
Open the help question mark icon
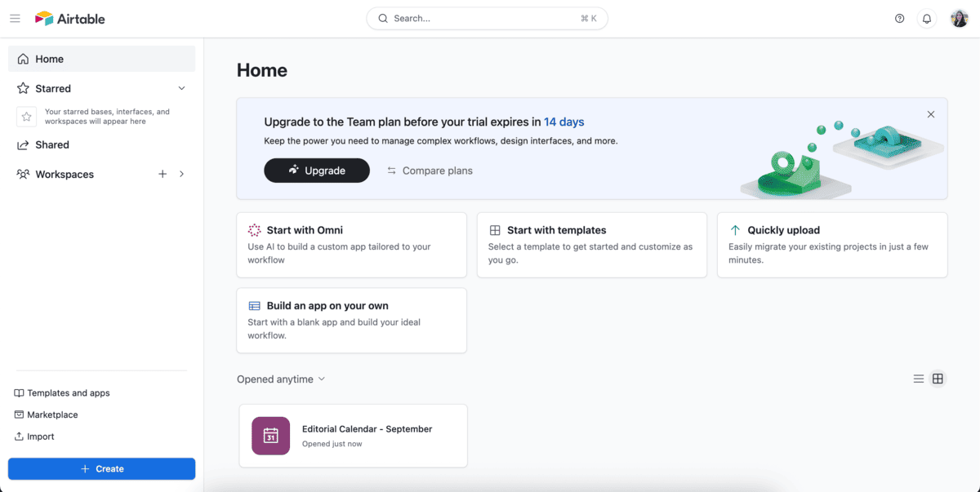click(x=899, y=18)
